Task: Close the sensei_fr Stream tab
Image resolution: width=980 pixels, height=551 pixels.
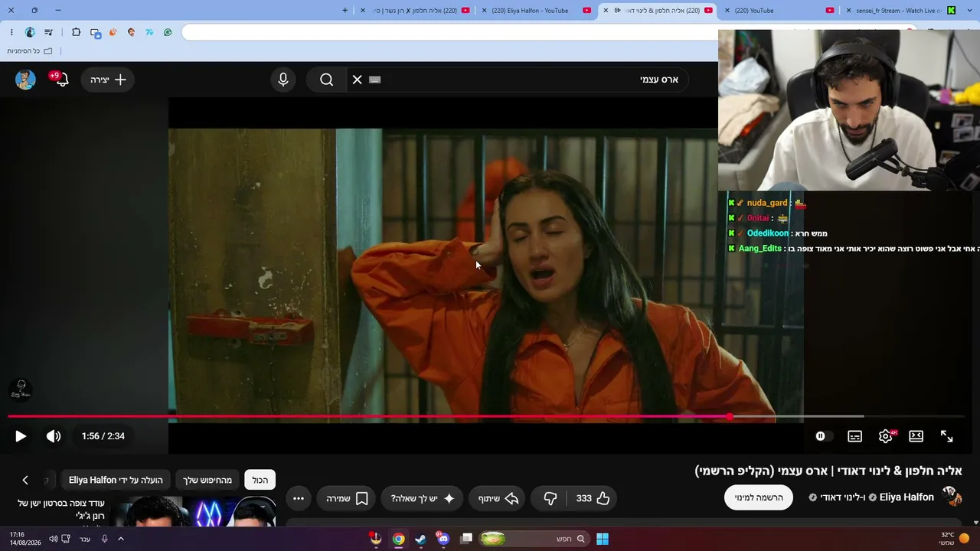Action: click(x=848, y=11)
